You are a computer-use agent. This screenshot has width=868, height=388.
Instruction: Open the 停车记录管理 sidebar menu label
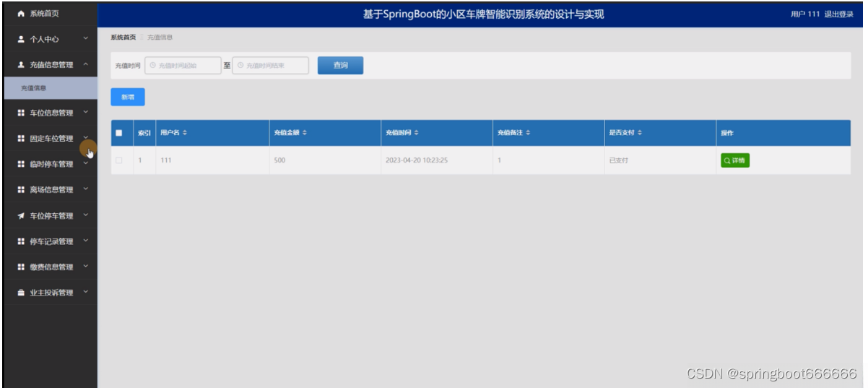51,242
